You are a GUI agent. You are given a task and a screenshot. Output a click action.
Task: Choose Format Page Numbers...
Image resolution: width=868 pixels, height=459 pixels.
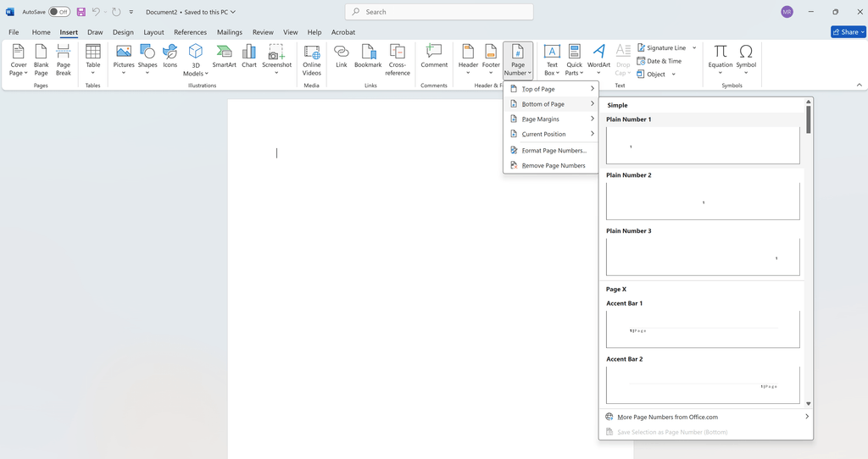click(551, 151)
